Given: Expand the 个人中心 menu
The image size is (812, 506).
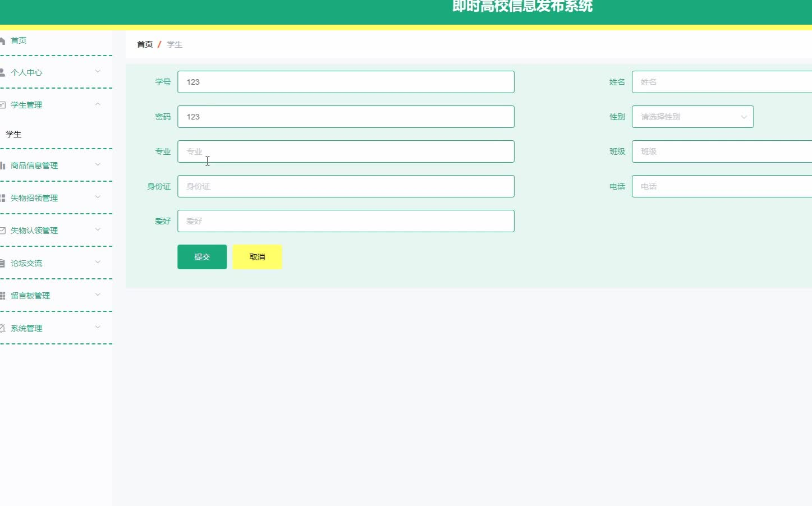Looking at the screenshot, I should [98, 72].
